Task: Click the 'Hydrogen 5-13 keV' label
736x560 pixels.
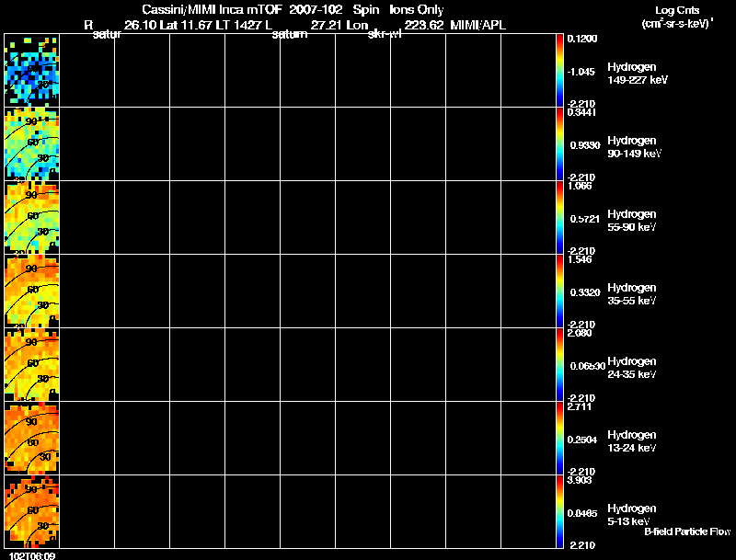Action: point(632,515)
